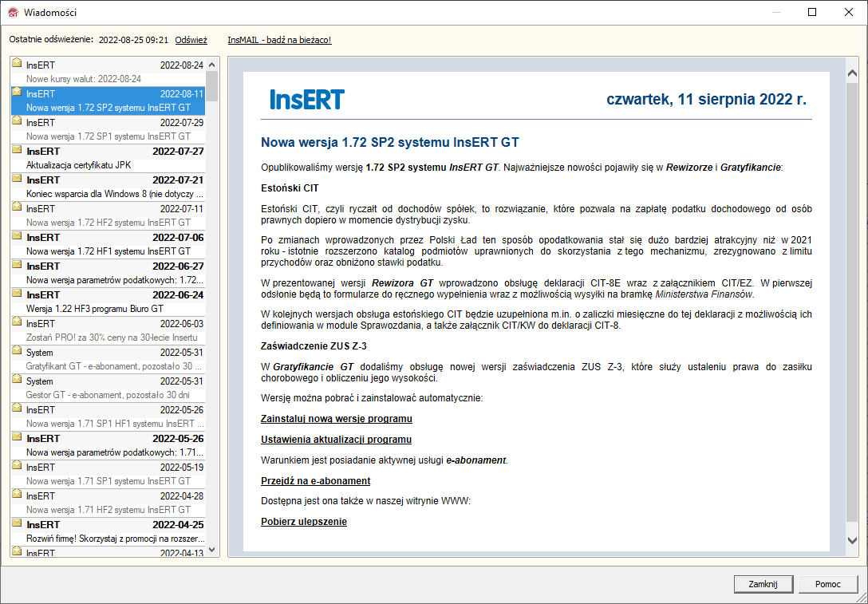Click message list scrollbar thumb
The image size is (868, 604).
[x=212, y=86]
